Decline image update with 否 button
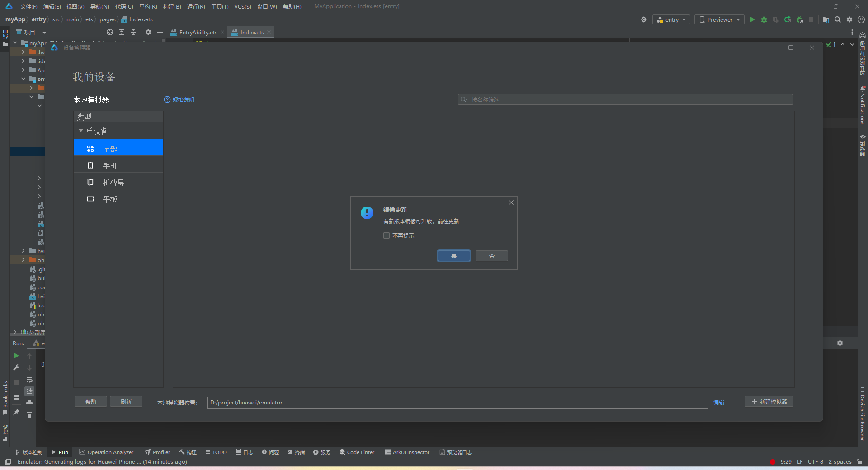 492,256
